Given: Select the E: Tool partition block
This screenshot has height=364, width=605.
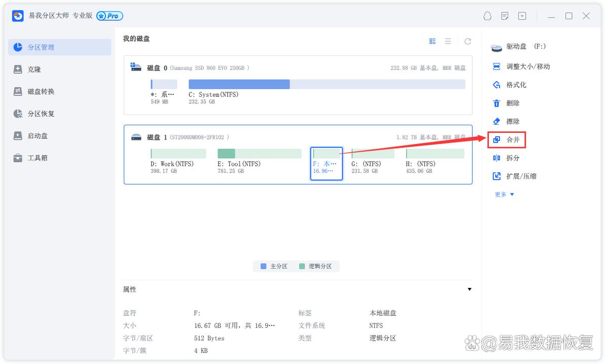Looking at the screenshot, I should coord(259,160).
